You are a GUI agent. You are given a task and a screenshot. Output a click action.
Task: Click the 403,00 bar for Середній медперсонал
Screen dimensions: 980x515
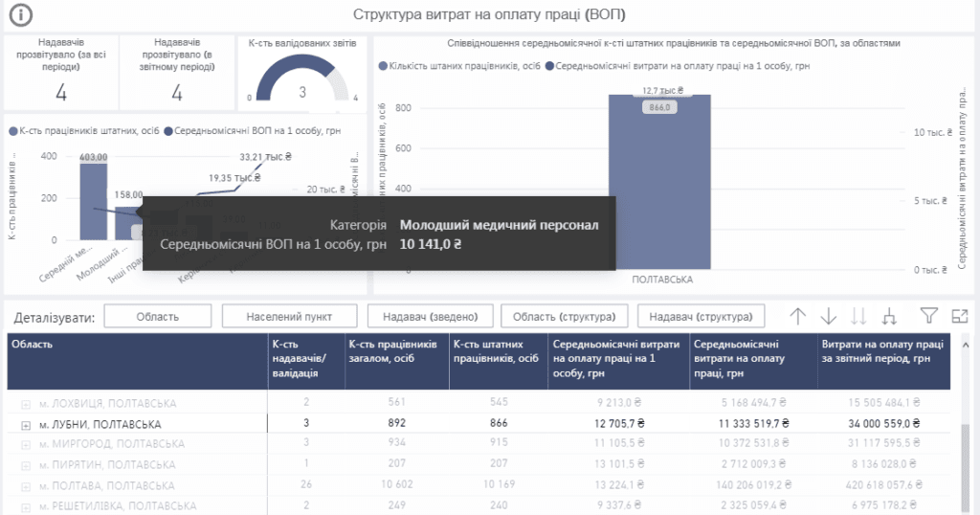point(93,201)
